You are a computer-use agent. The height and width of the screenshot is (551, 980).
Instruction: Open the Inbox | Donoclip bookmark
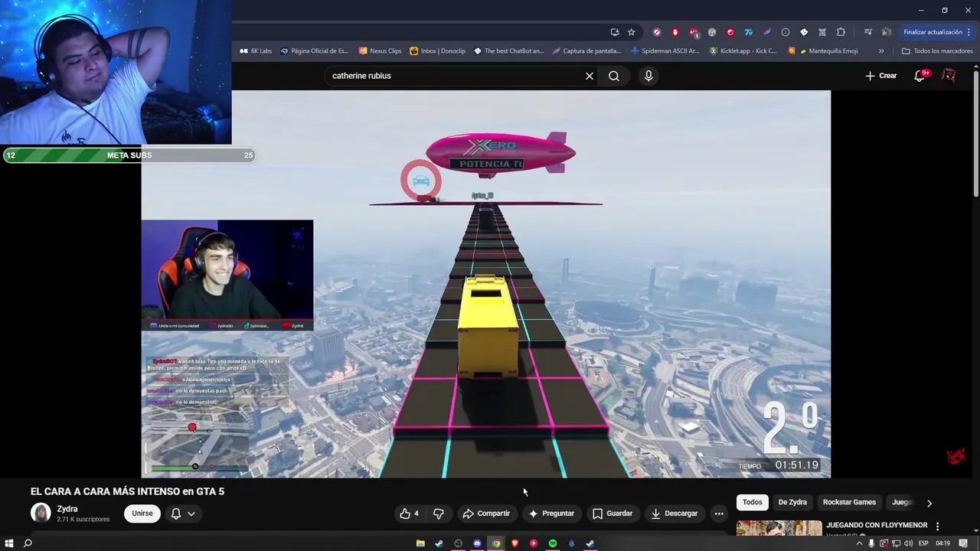[x=437, y=51]
